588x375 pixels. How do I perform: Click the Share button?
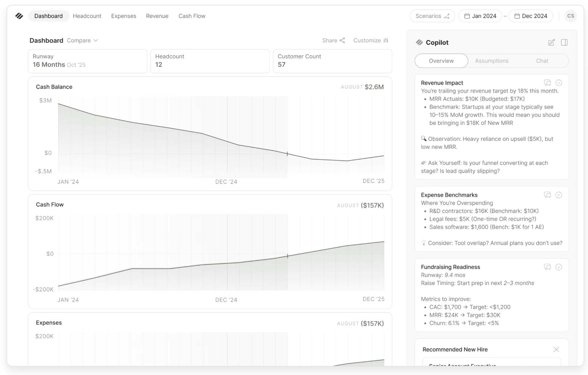point(333,41)
